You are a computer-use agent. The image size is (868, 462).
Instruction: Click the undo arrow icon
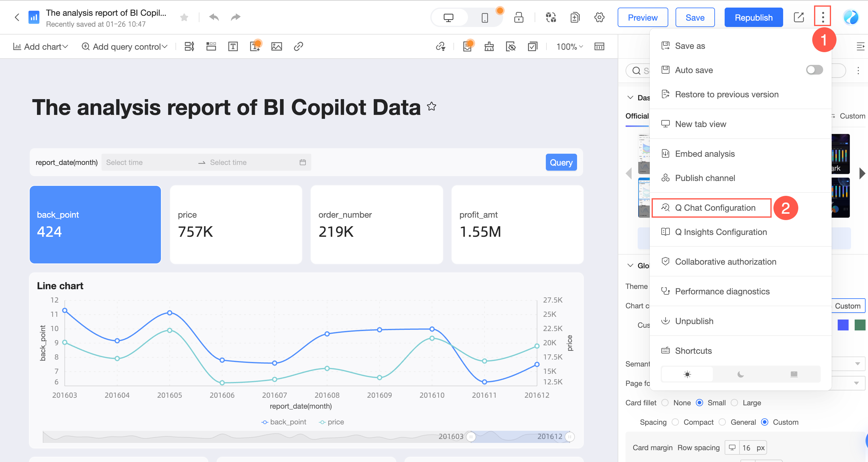pyautogui.click(x=214, y=17)
